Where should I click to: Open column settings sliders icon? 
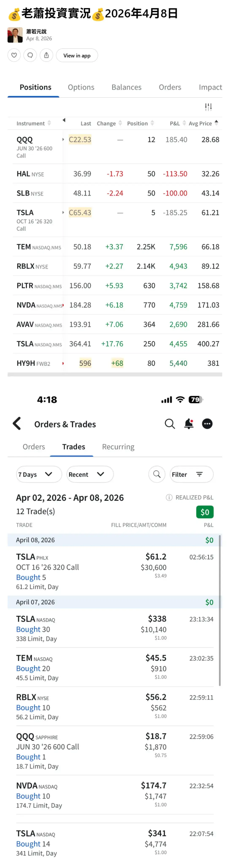208,107
